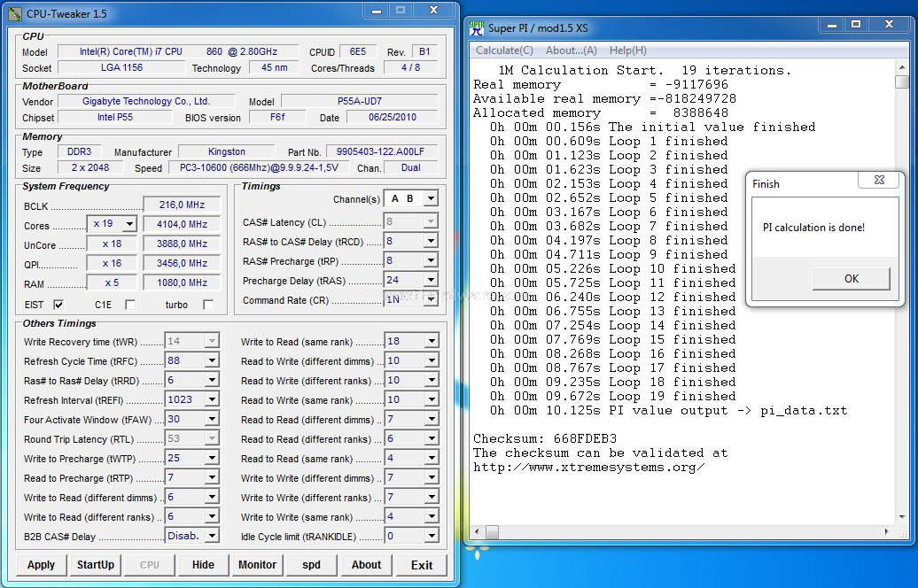Open the Idle Cycle limit (tRANKIDLE) dropdown
Viewport: 918px width, 588px height.
pyautogui.click(x=432, y=536)
